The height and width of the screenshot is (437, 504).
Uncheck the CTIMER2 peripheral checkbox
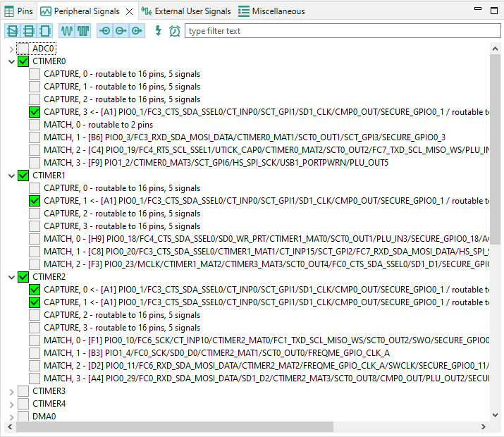click(x=23, y=277)
